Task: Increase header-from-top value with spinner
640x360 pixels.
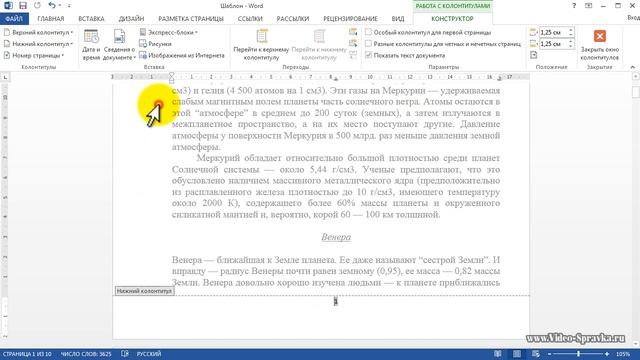Action: [571, 30]
